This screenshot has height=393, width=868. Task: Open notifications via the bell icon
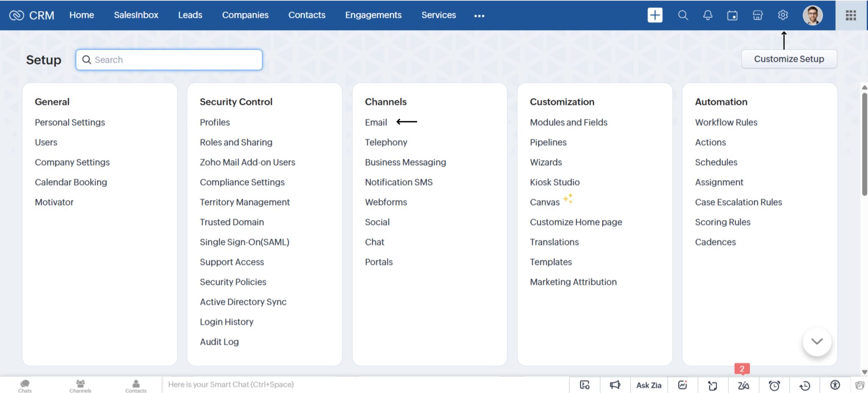point(707,15)
